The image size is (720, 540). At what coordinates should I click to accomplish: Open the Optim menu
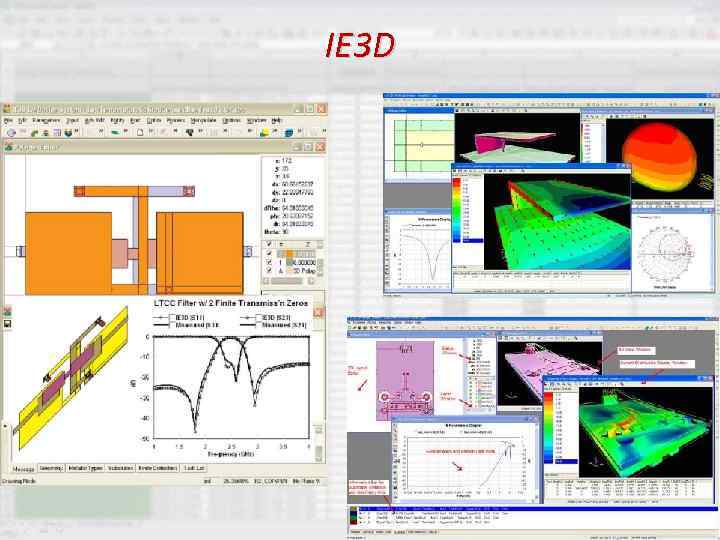(x=154, y=120)
